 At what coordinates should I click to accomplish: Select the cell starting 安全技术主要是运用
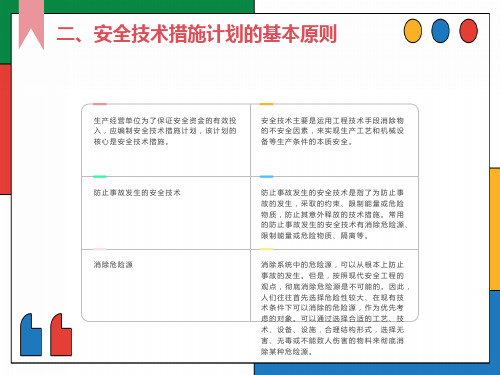point(334,140)
